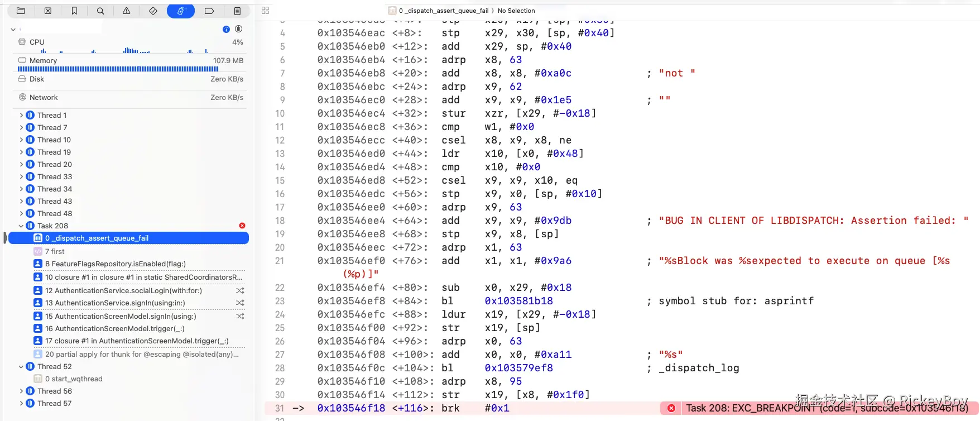Click the Network globe gauge icon
The image size is (980, 421).
(22, 97)
